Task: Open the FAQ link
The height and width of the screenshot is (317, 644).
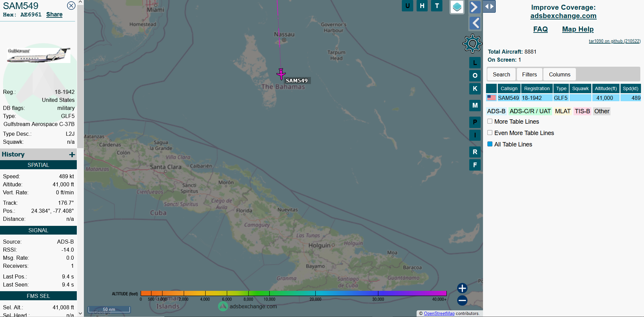Action: click(540, 29)
